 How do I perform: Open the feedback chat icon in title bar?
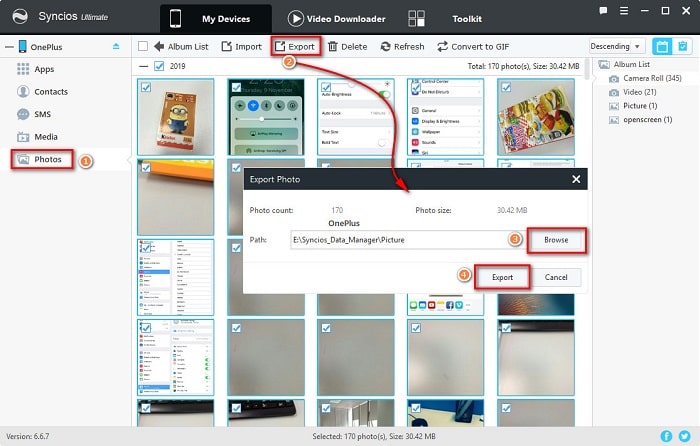coord(603,11)
